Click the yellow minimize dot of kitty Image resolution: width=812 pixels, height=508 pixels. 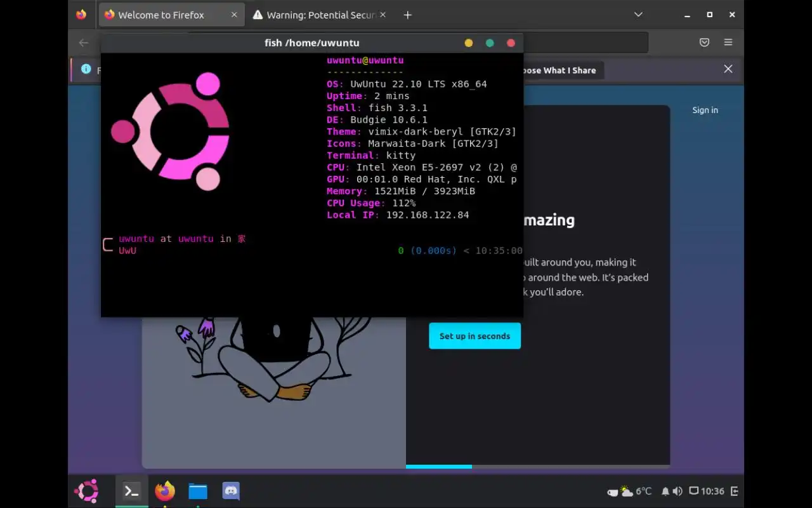pyautogui.click(x=469, y=43)
